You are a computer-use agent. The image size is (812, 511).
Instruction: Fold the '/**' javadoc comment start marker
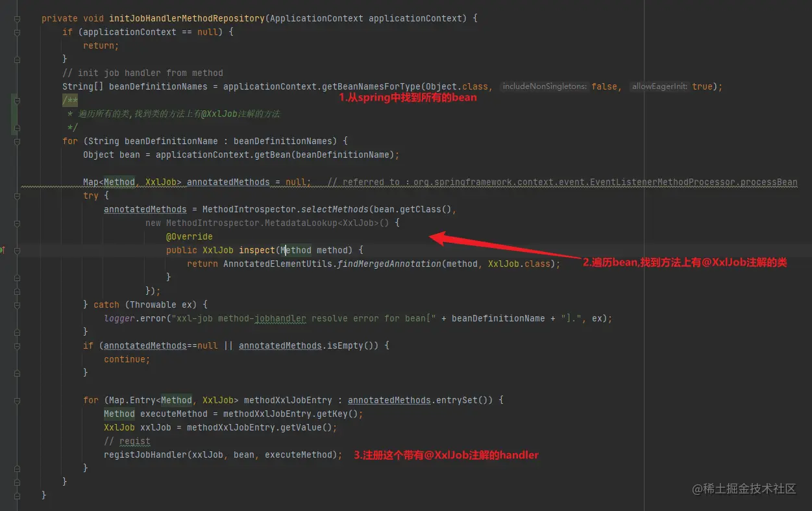[17, 100]
